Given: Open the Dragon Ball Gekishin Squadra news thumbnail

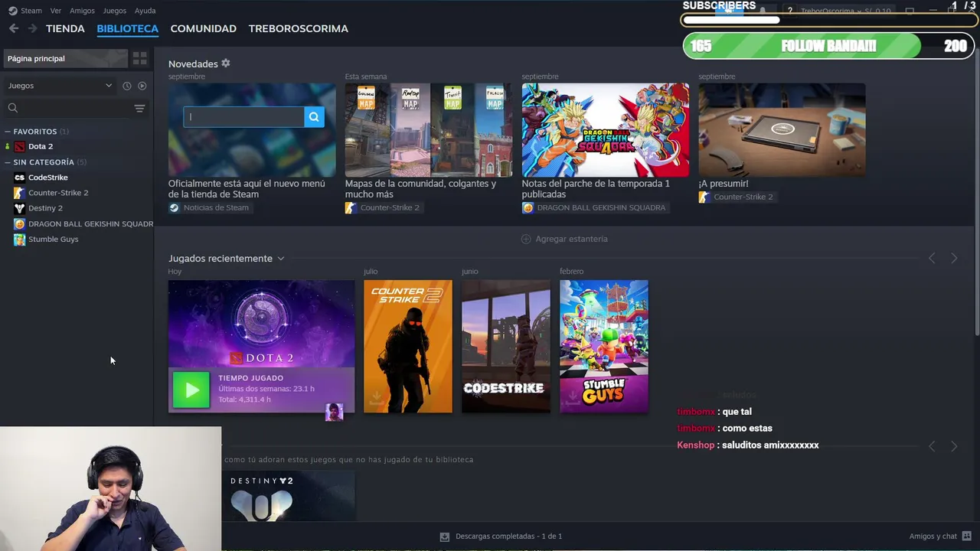Looking at the screenshot, I should [605, 130].
